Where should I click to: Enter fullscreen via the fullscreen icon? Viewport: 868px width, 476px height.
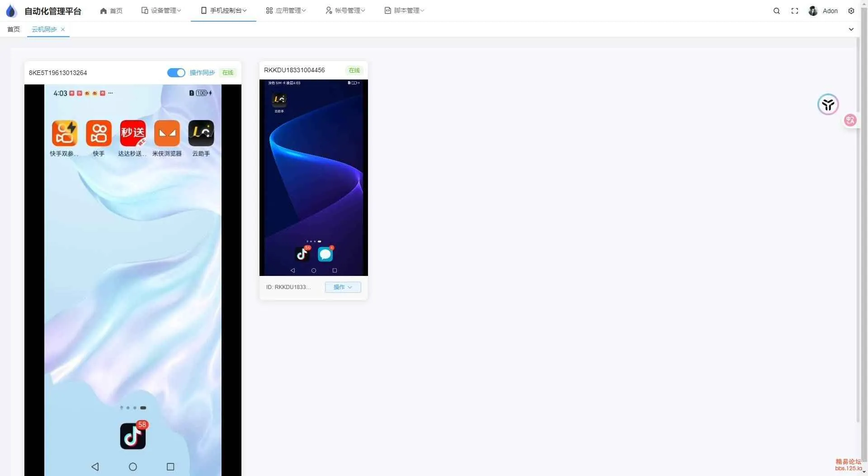(795, 10)
